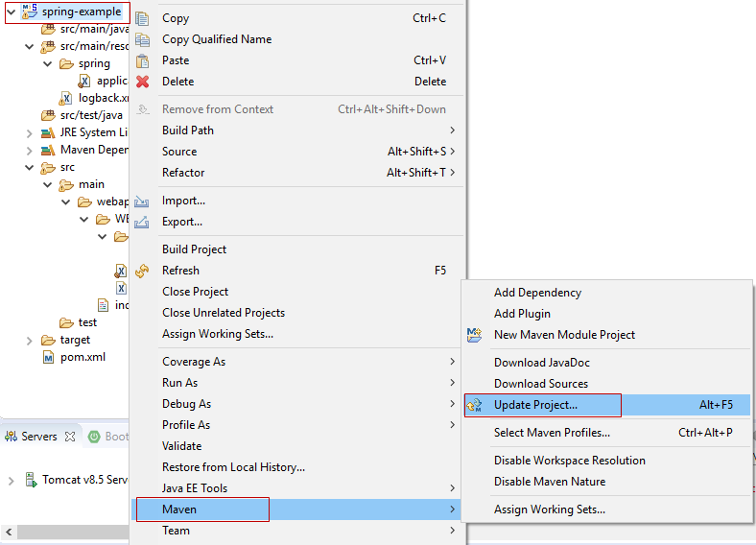Open the Team submenu

296,531
